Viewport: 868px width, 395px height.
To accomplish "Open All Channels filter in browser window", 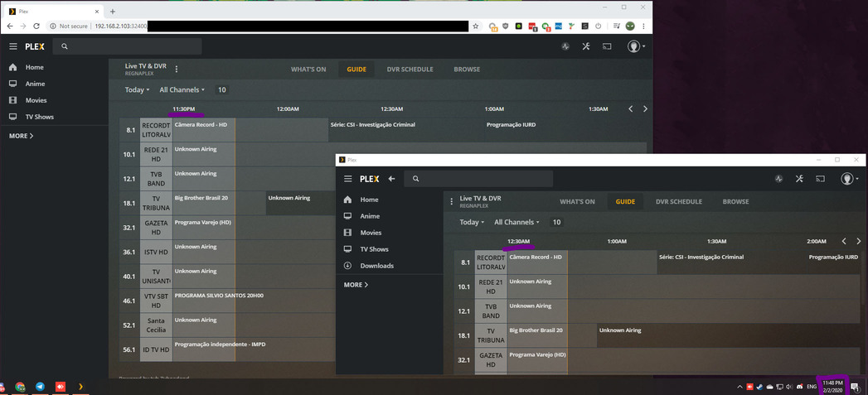I will coord(182,89).
